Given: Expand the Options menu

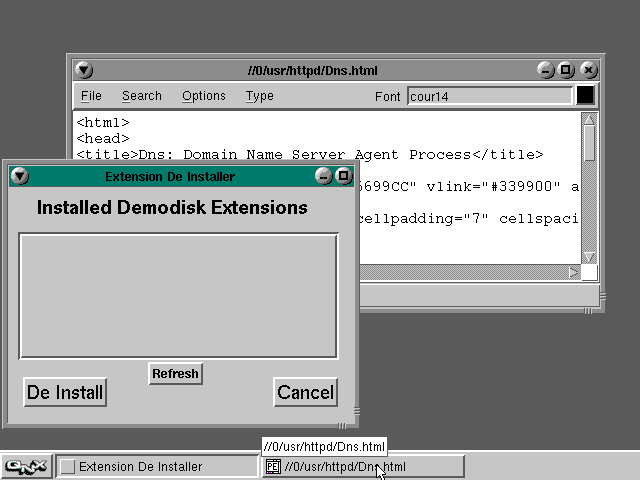Looking at the screenshot, I should click(204, 96).
